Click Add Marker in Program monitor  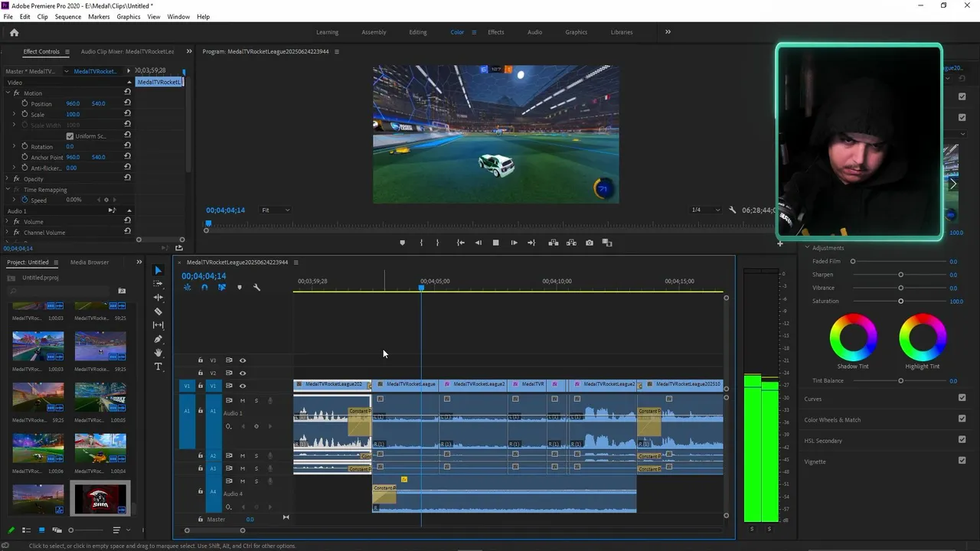[402, 243]
